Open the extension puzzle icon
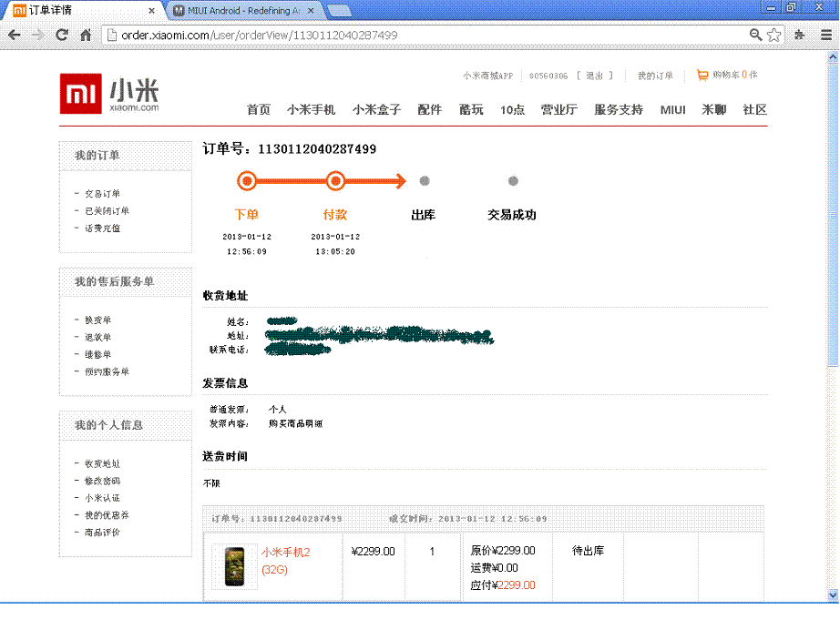Image resolution: width=840 pixels, height=630 pixels. click(800, 36)
